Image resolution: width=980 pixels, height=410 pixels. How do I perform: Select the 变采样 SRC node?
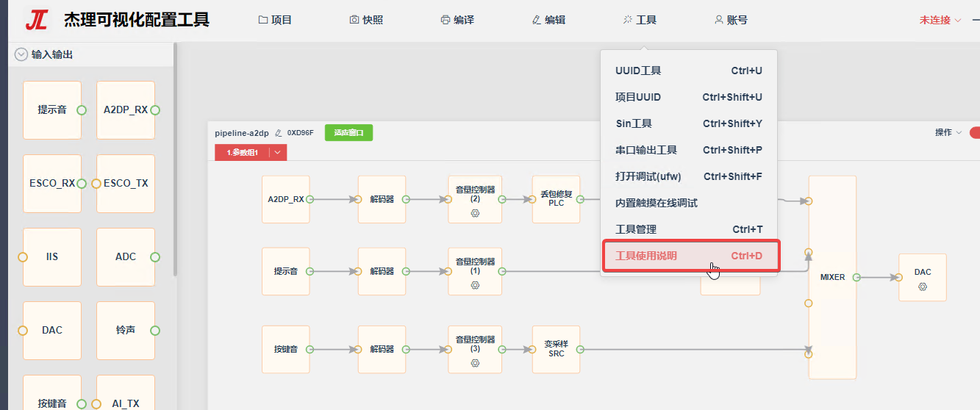pos(556,349)
